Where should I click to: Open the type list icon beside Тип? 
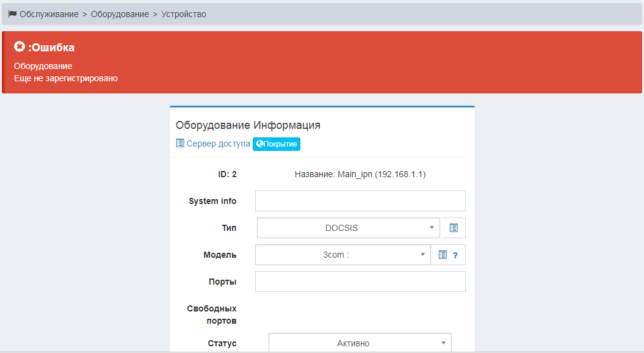pyautogui.click(x=454, y=228)
